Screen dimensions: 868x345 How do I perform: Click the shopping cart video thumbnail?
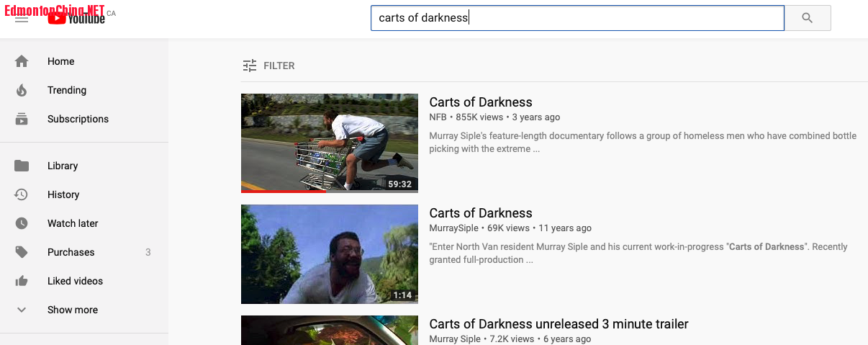(x=330, y=143)
